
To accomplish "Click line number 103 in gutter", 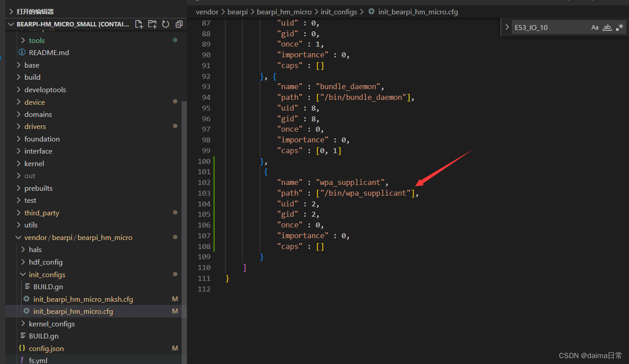I will click(x=204, y=193).
